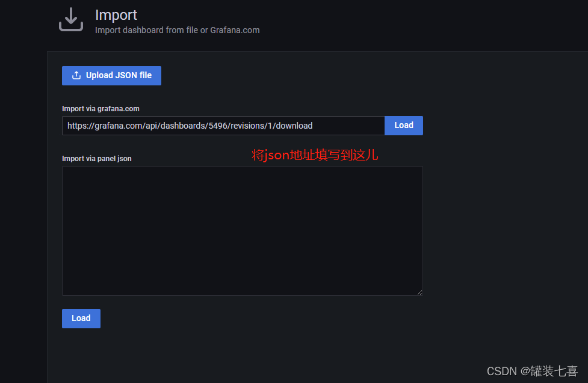Click 'Import dashboard from file or Grafana.com' subtitle

coord(178,30)
